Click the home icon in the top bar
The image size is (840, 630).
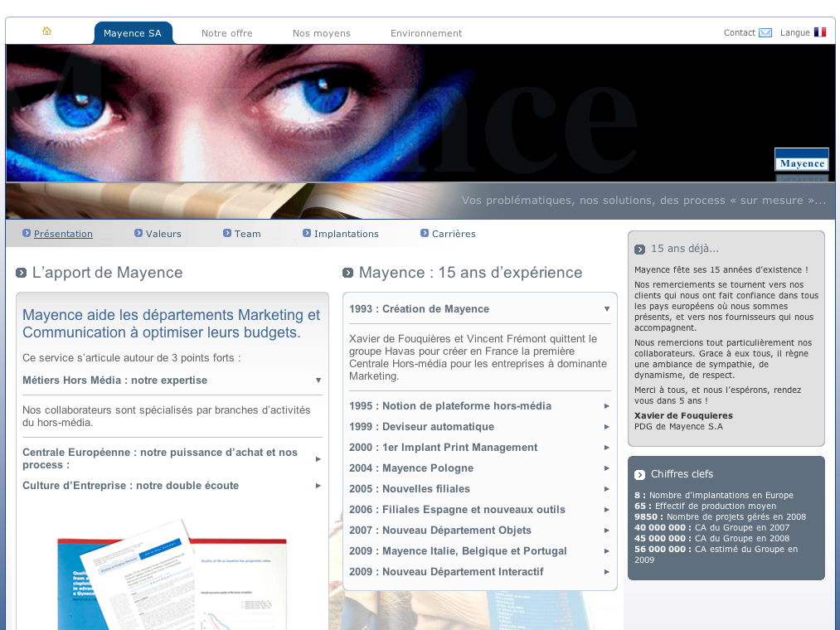pyautogui.click(x=46, y=30)
